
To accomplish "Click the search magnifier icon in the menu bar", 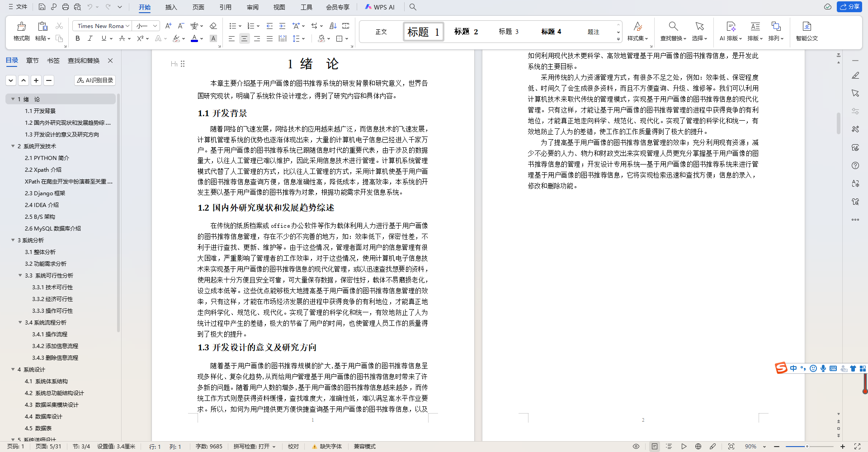I will pos(413,7).
